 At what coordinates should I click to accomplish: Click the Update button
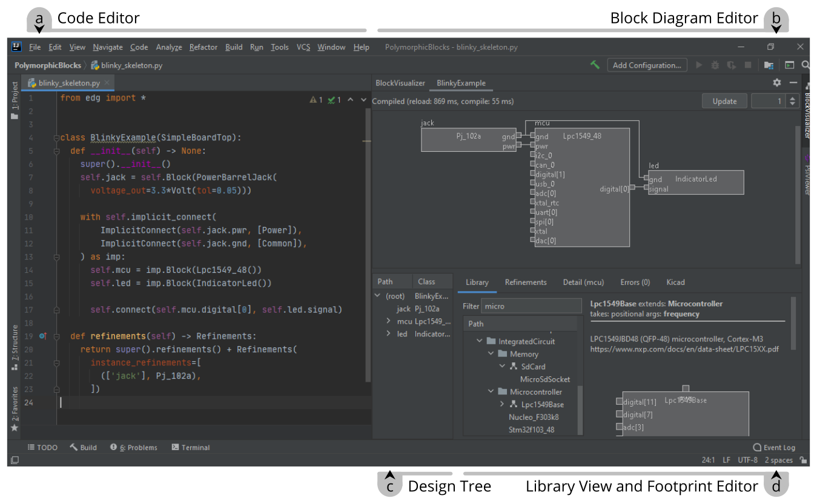pos(724,101)
